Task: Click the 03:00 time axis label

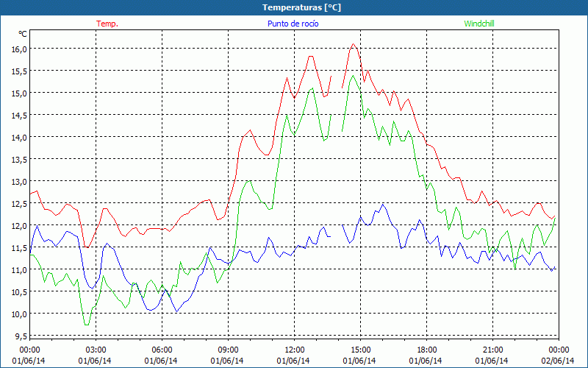Action: tap(96, 350)
